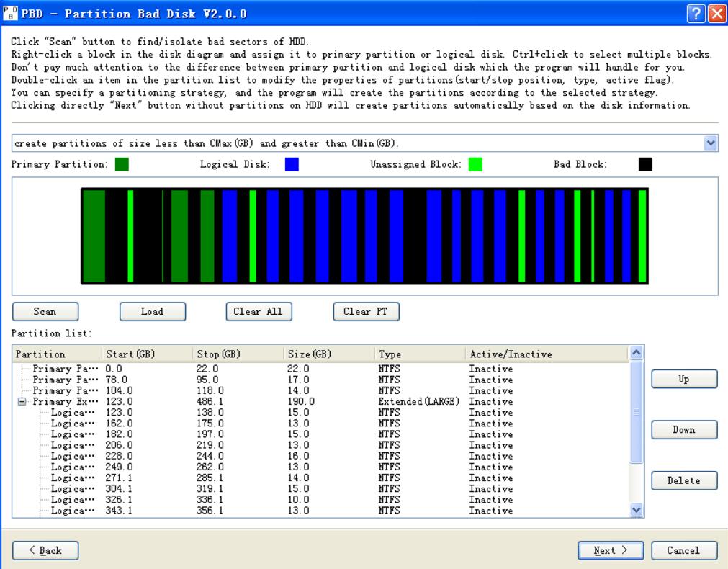Sort by the Stop(GB) column header
The image size is (728, 569).
(238, 354)
